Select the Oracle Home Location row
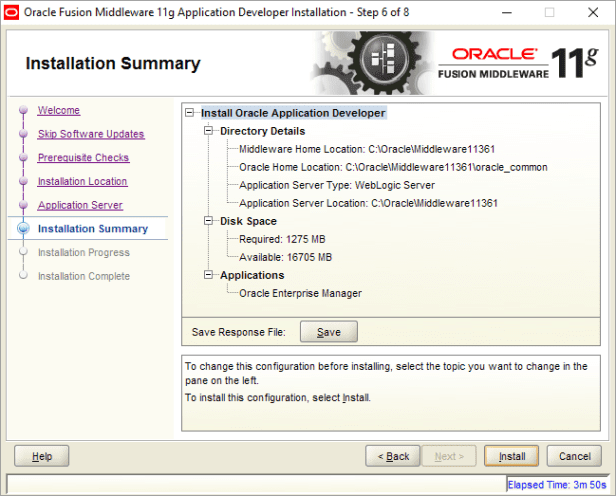 pyautogui.click(x=393, y=167)
